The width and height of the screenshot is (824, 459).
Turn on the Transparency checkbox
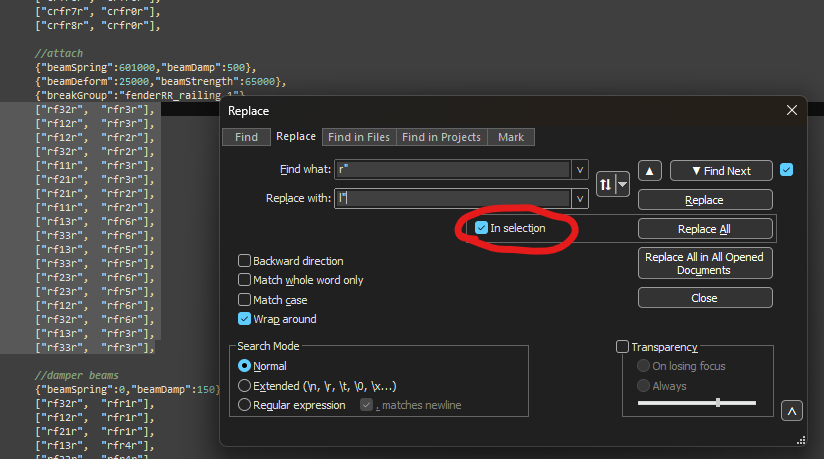point(623,347)
